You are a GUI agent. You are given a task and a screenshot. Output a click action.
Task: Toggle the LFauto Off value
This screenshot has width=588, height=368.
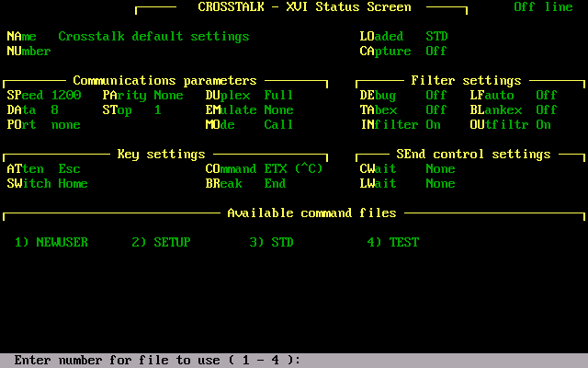click(x=547, y=96)
